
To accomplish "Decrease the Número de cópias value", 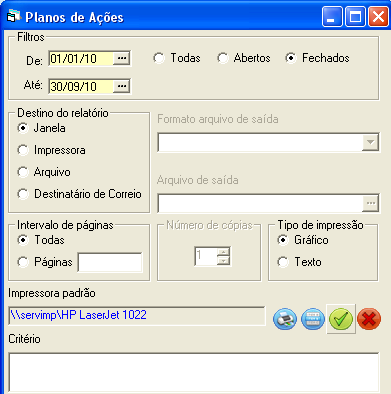I will coord(223,260).
